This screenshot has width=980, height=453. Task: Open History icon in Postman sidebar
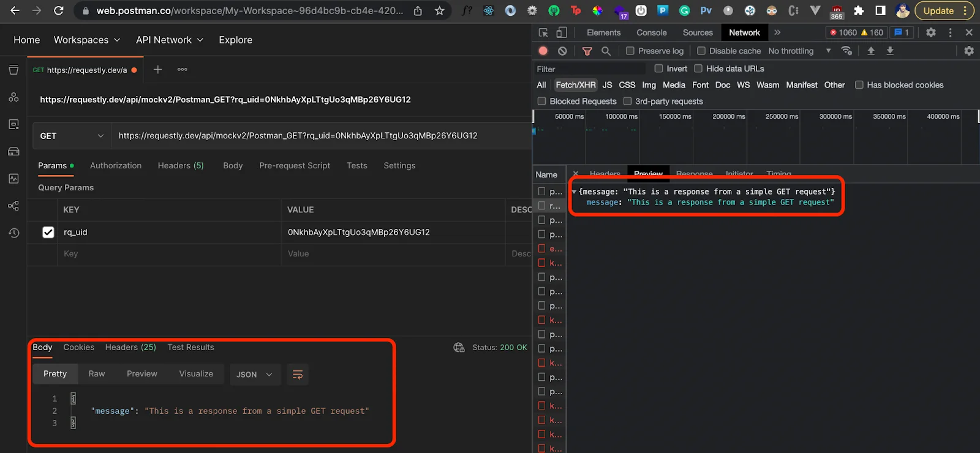click(x=13, y=233)
